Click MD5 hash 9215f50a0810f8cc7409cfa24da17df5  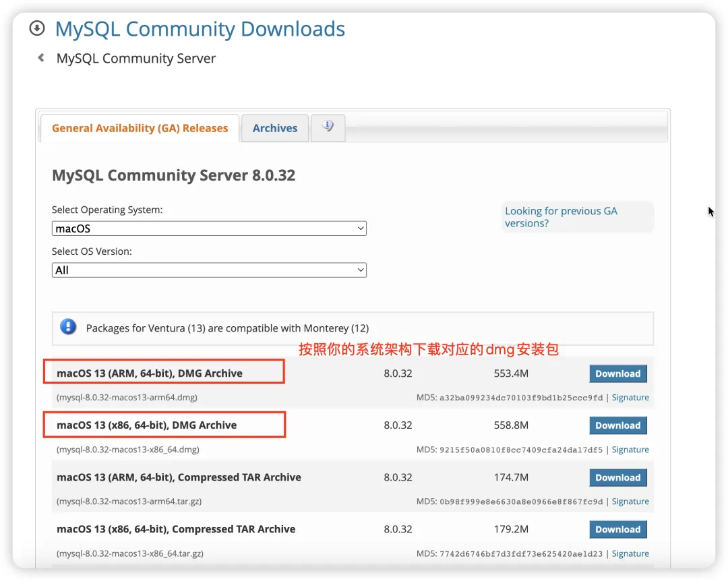click(521, 450)
